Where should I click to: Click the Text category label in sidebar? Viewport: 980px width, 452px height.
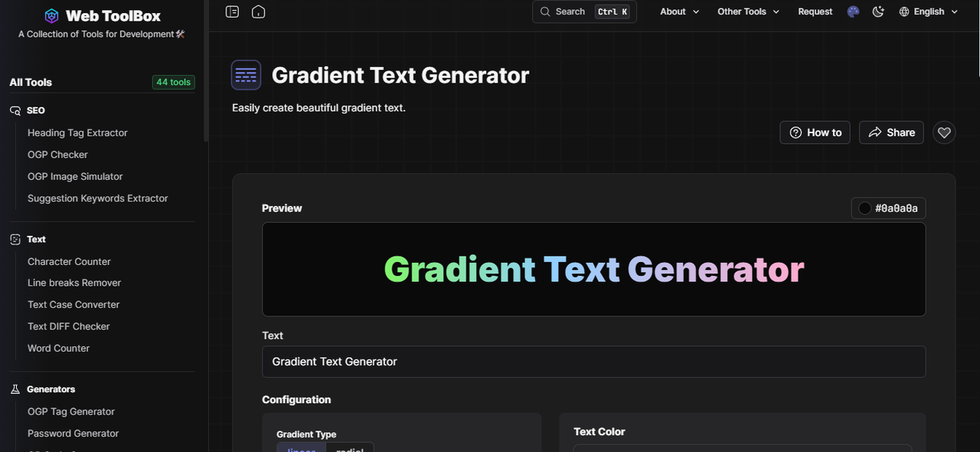click(x=36, y=239)
